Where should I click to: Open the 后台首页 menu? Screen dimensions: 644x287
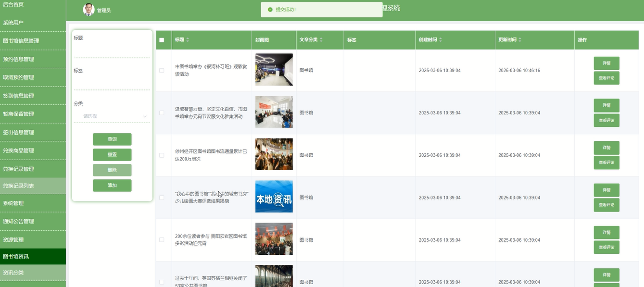tap(33, 5)
